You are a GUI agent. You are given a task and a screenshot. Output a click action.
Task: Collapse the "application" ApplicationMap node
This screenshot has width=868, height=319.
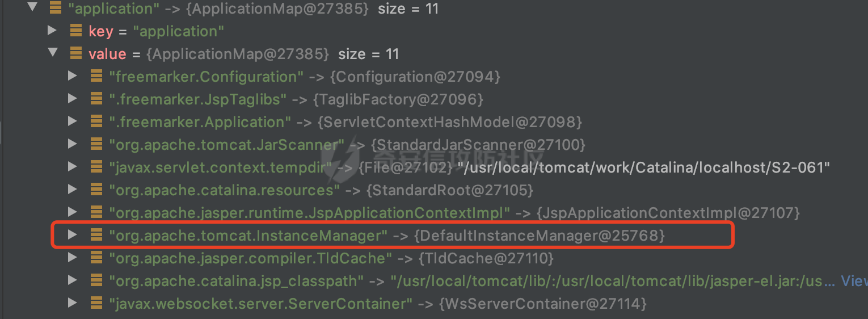32,8
